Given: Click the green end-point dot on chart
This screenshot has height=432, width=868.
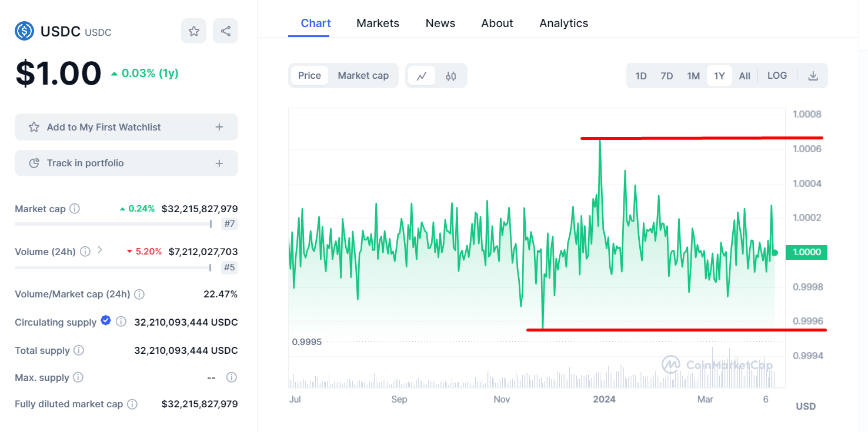Looking at the screenshot, I should click(774, 253).
